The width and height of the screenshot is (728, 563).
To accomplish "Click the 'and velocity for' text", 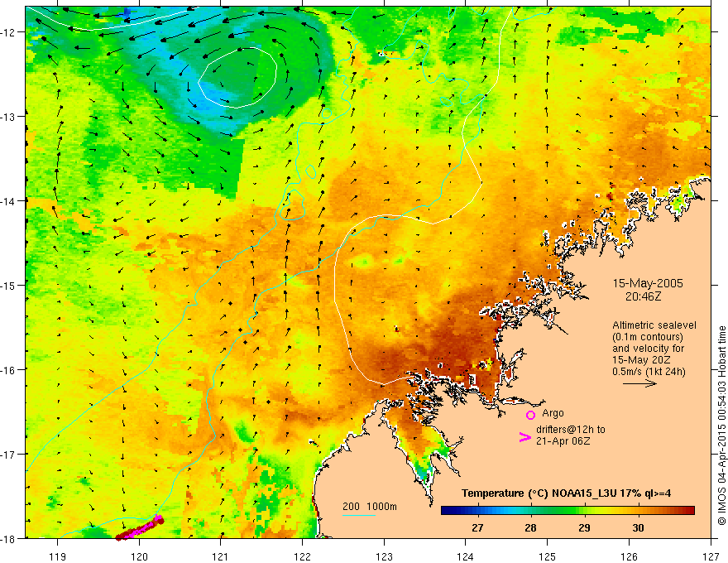I will 648,349.
